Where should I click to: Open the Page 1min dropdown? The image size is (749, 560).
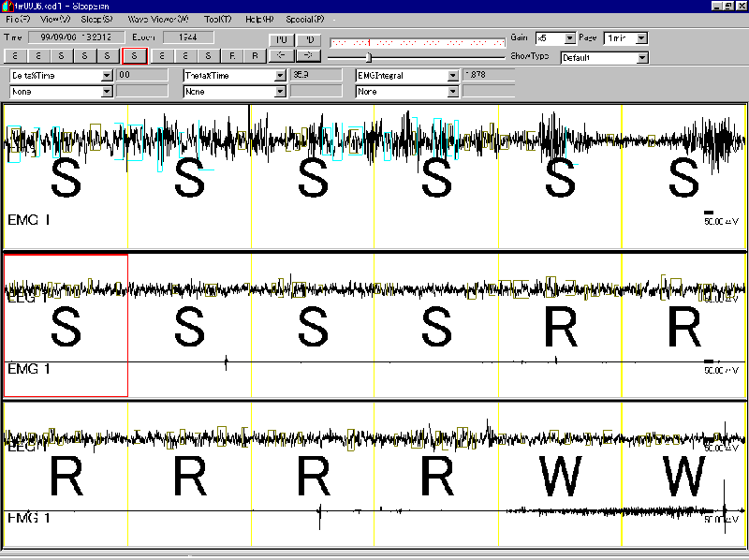pos(642,37)
